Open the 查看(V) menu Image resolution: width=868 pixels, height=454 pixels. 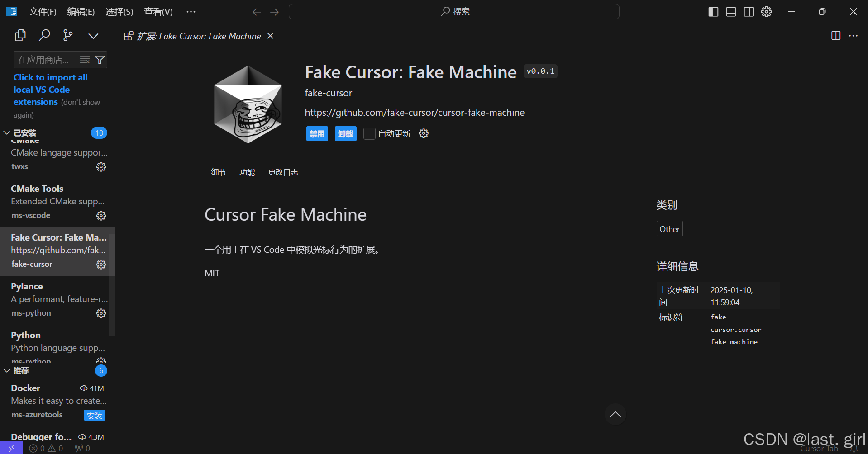click(158, 12)
